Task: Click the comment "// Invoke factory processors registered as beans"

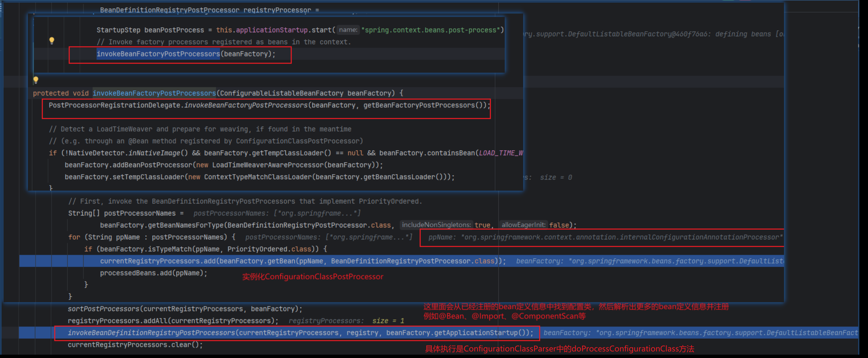Action: [224, 42]
